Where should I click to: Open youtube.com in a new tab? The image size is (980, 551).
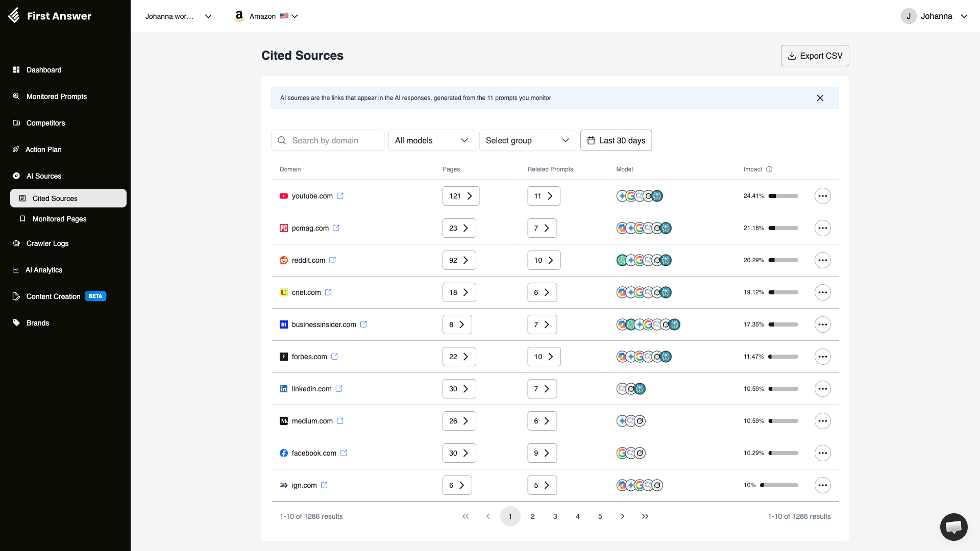coord(340,196)
